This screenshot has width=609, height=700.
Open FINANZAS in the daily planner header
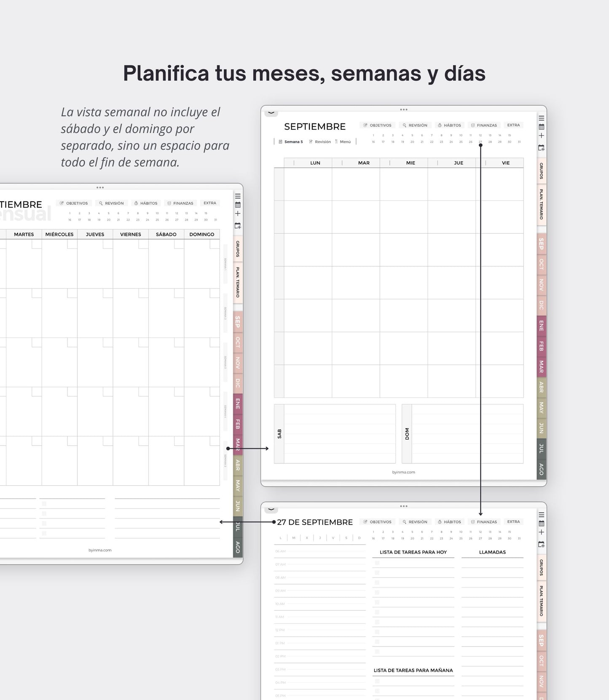click(x=484, y=522)
